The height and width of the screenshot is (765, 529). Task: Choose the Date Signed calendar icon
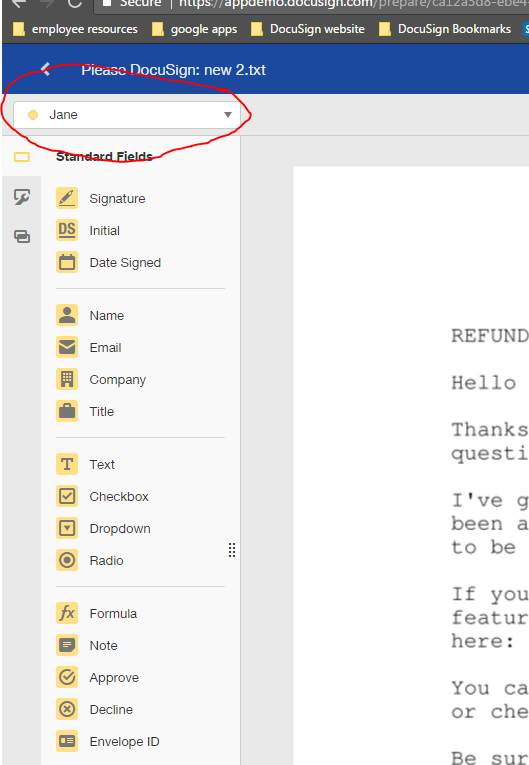coord(67,262)
